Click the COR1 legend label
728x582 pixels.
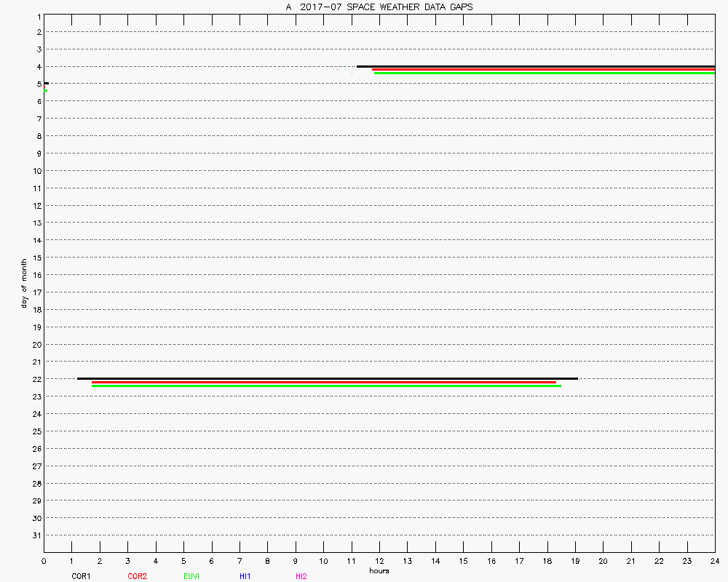(x=80, y=576)
